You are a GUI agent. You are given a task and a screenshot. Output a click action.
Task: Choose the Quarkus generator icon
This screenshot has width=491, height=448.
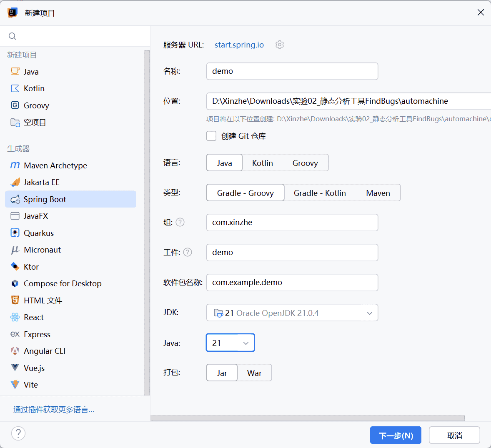tap(15, 233)
